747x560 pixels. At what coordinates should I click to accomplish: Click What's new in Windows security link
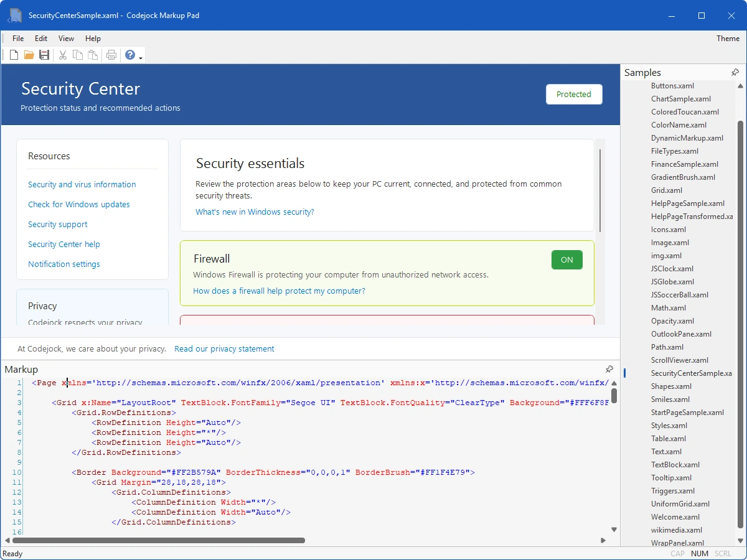[255, 212]
